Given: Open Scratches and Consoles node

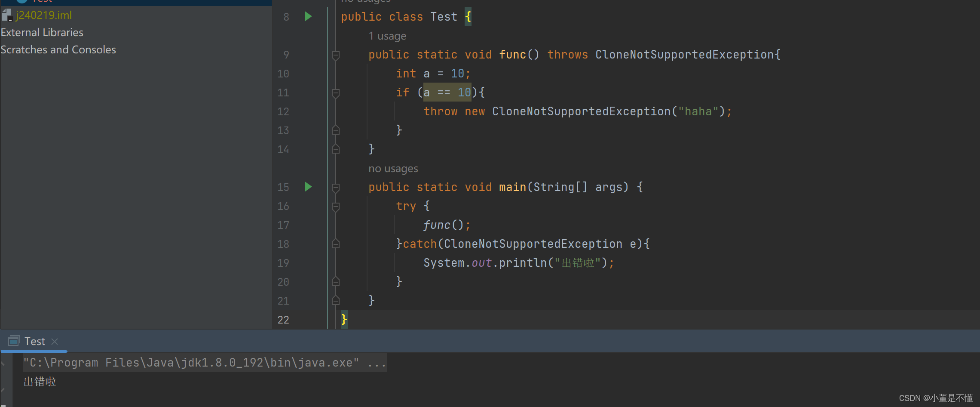Looking at the screenshot, I should click(x=58, y=49).
